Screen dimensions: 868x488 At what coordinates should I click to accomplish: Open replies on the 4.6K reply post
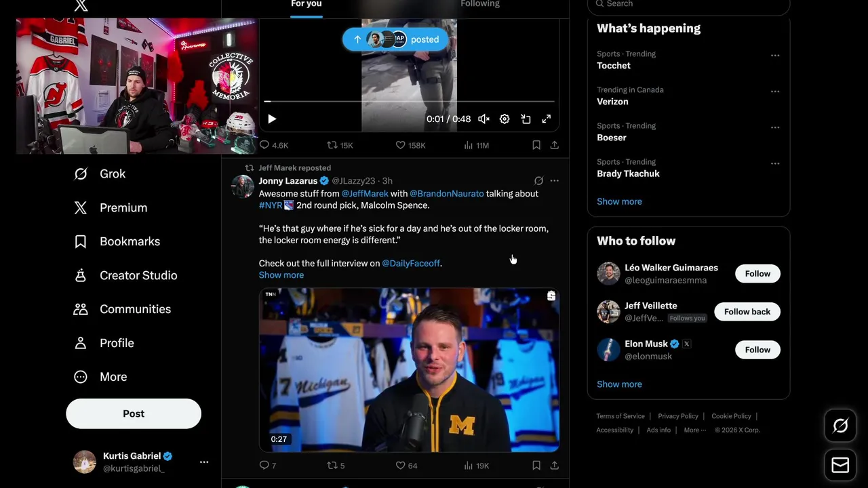(274, 145)
